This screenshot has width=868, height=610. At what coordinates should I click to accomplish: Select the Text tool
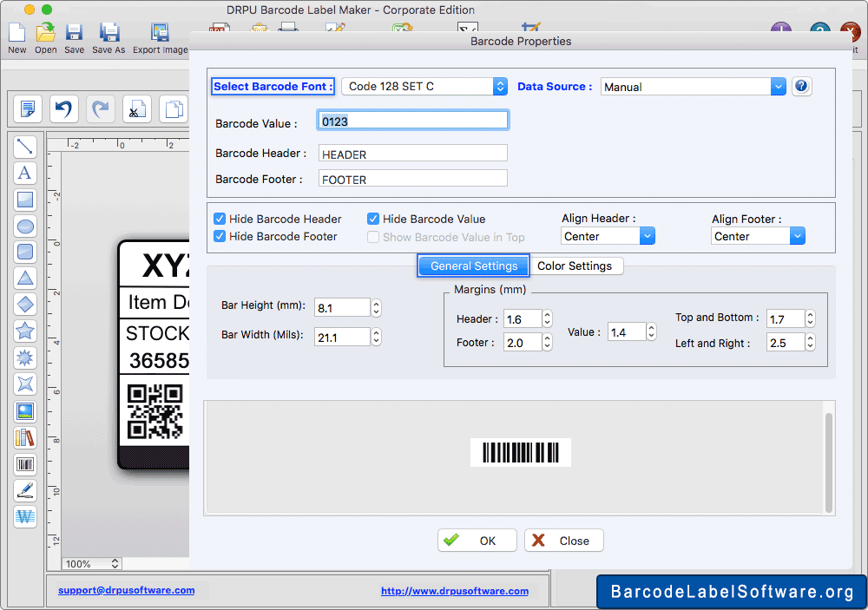(25, 173)
